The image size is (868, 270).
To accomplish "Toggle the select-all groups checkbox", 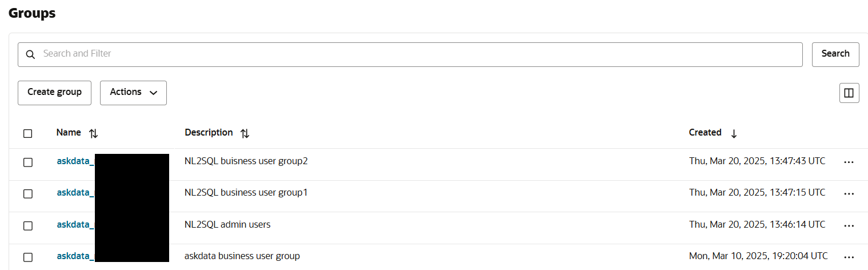I will pos(28,133).
